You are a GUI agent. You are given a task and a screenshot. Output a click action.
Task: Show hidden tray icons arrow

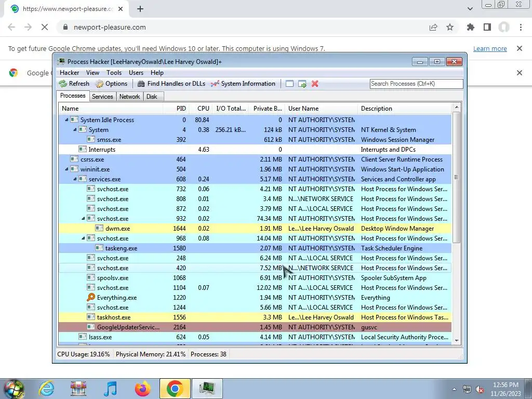tap(454, 390)
